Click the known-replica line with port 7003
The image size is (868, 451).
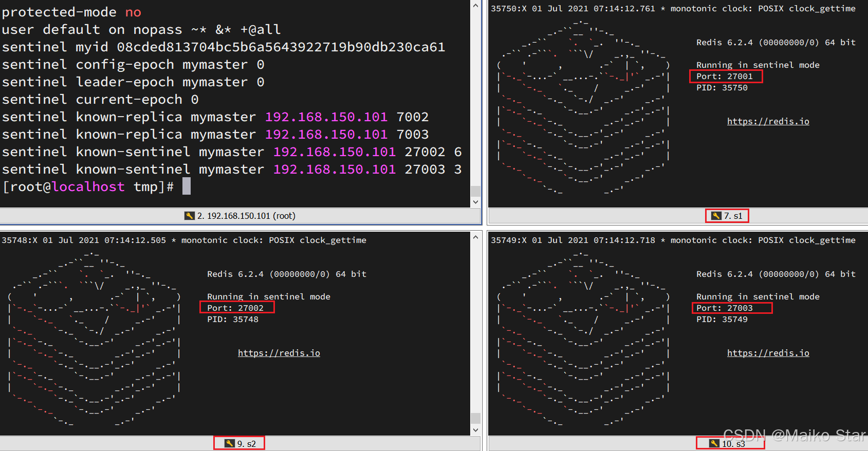[x=215, y=135]
